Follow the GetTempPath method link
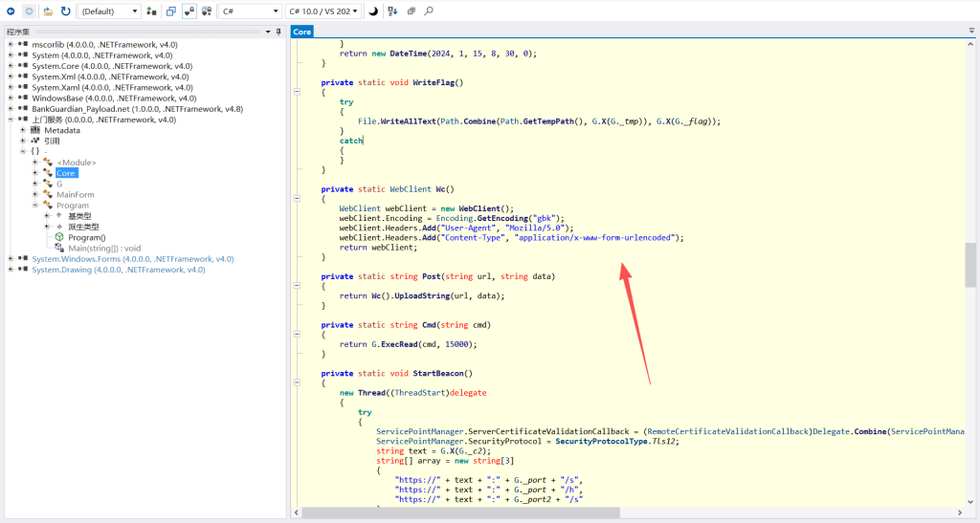980x523 pixels. tap(550, 121)
